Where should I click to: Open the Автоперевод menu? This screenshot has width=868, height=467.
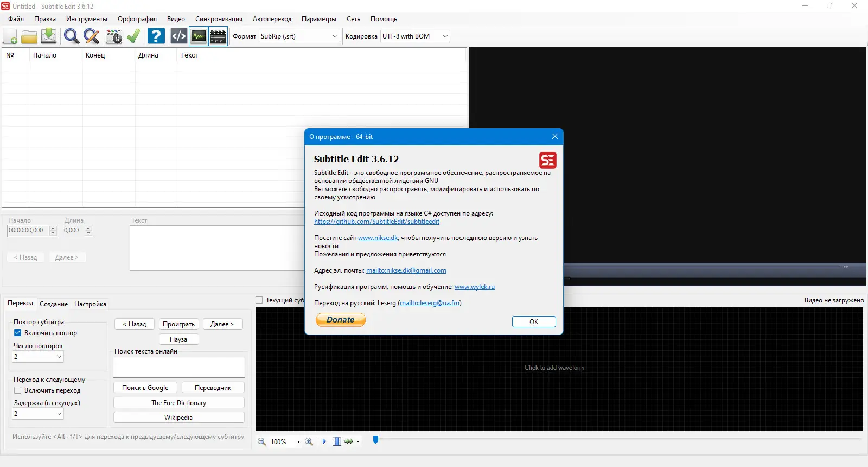272,19
